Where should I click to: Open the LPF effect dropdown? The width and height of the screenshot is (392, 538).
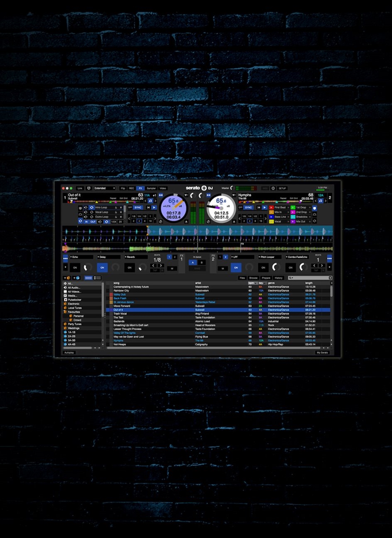pos(242,257)
